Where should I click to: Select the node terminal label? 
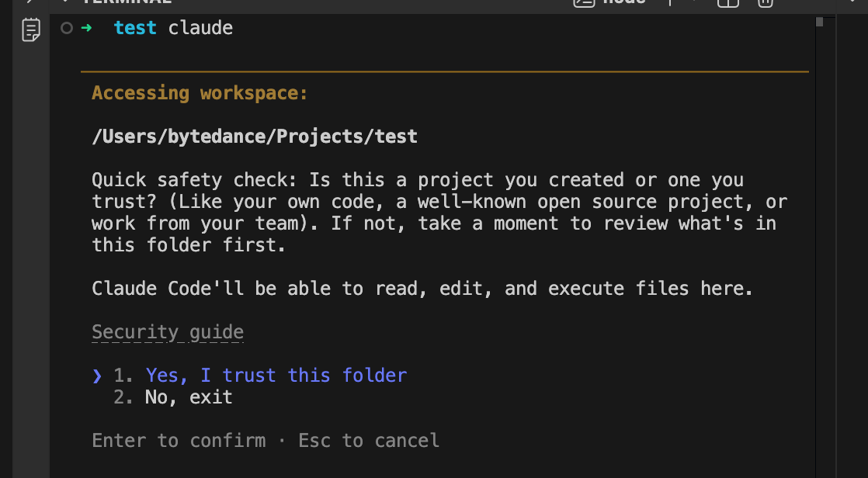point(624,2)
